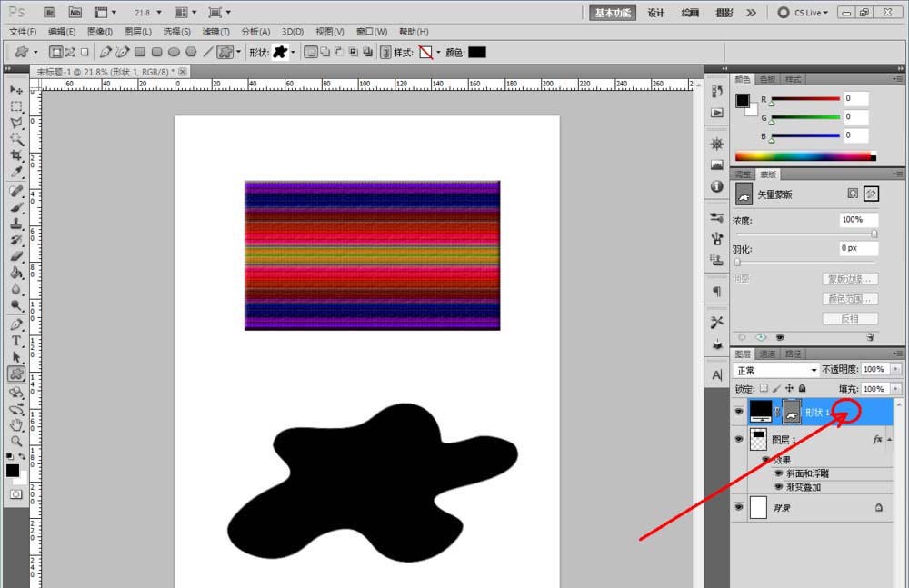Choose the Line shape in options bar

click(208, 52)
